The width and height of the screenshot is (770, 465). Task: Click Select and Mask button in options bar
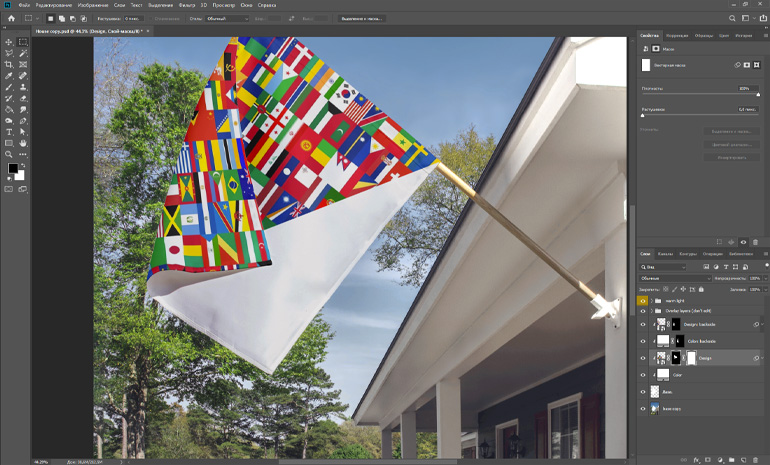[x=362, y=19]
